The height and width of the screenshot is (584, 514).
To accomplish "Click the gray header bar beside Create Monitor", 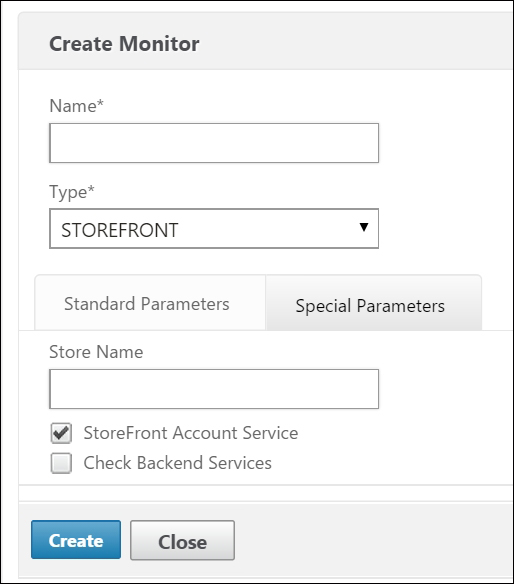I will click(x=354, y=42).
